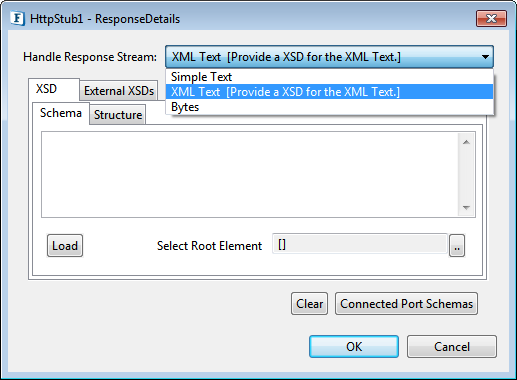Clear the schema contents

[x=309, y=304]
